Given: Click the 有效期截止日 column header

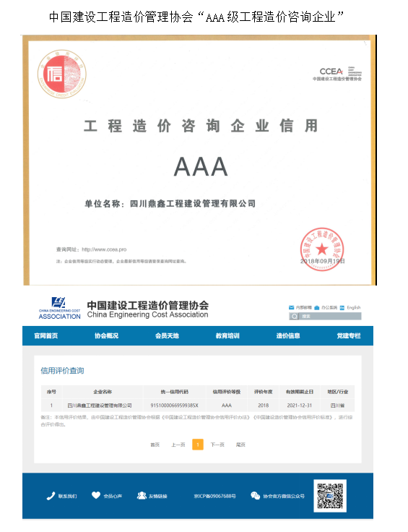Looking at the screenshot, I should coord(300,392).
